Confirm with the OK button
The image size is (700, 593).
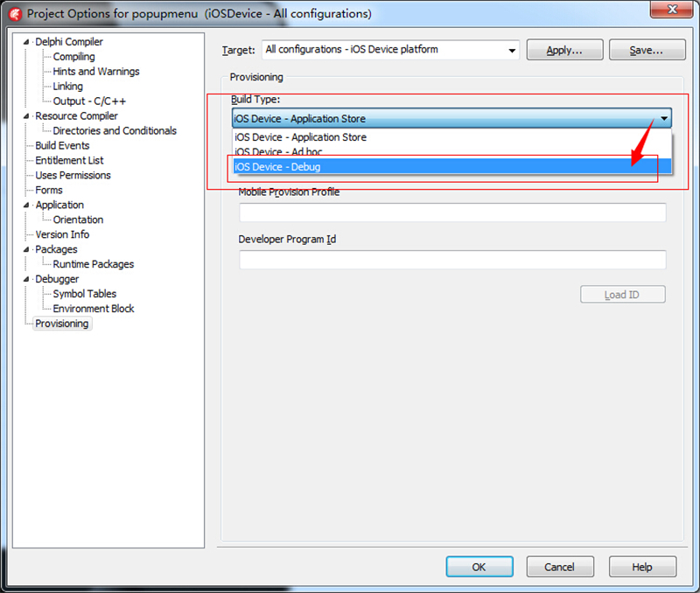(x=479, y=567)
